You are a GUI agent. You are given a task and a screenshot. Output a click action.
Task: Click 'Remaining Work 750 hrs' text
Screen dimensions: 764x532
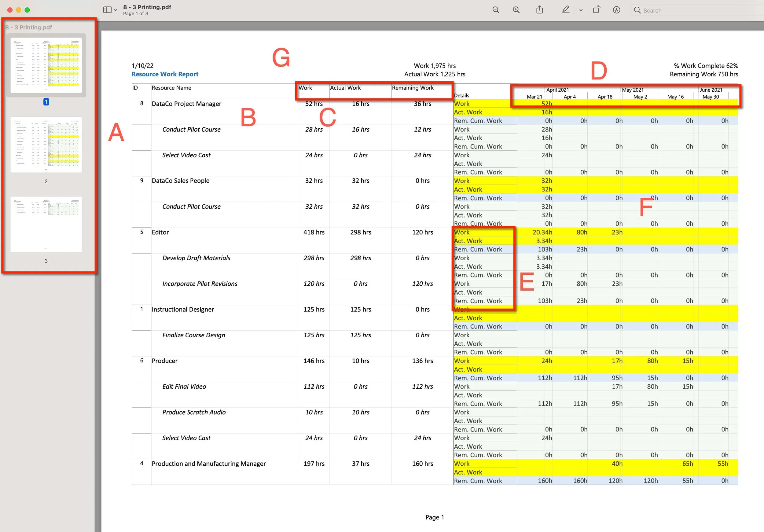pos(704,74)
